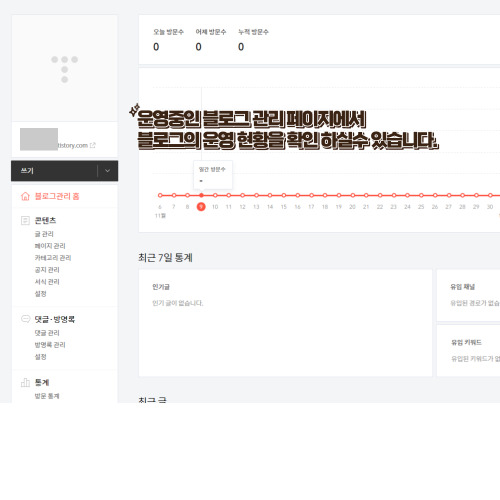Open 카테고리 관리 in the sidebar
This screenshot has width=500, height=500.
(x=53, y=258)
